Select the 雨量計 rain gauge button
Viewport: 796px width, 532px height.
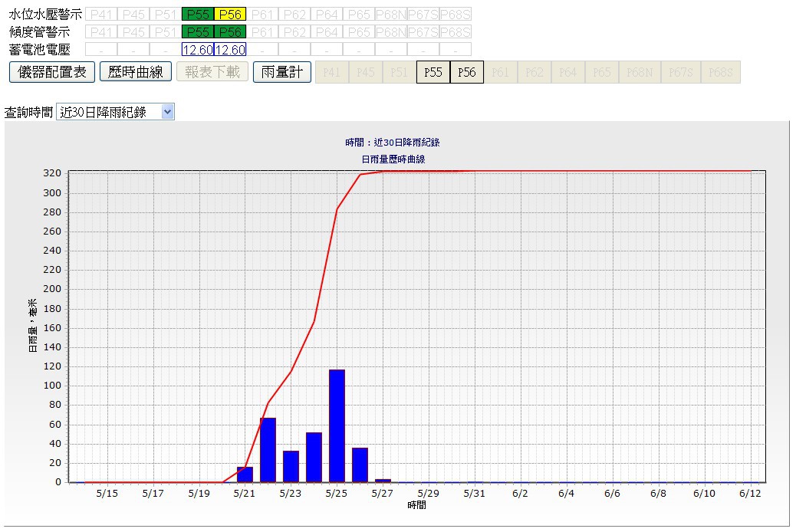coord(281,72)
